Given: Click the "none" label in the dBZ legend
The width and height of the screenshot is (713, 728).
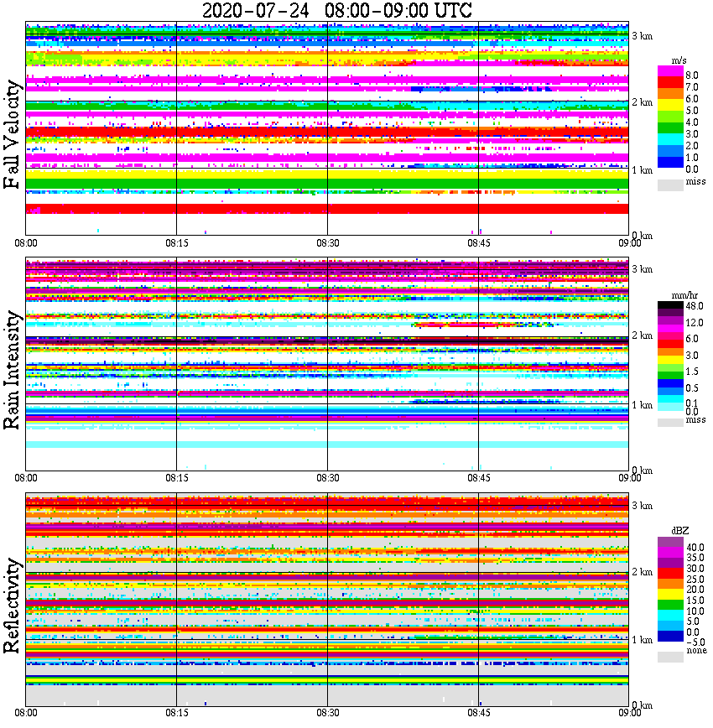Looking at the screenshot, I should coord(696,651).
